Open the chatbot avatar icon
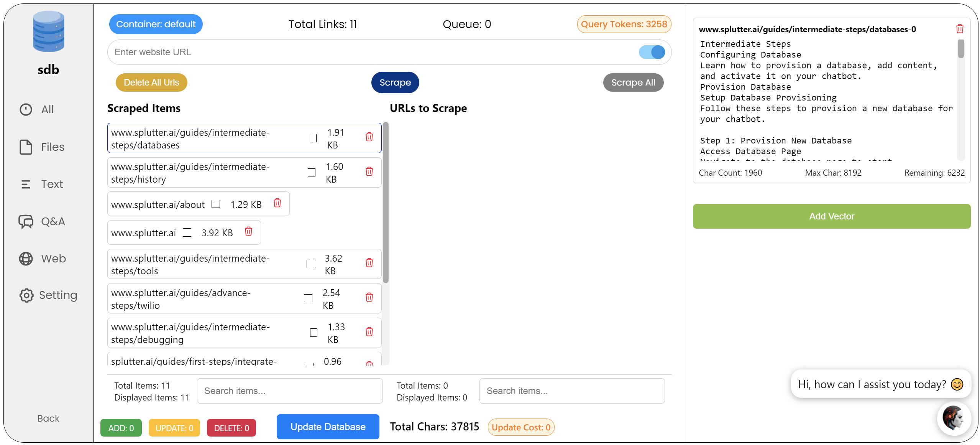 pos(954,419)
